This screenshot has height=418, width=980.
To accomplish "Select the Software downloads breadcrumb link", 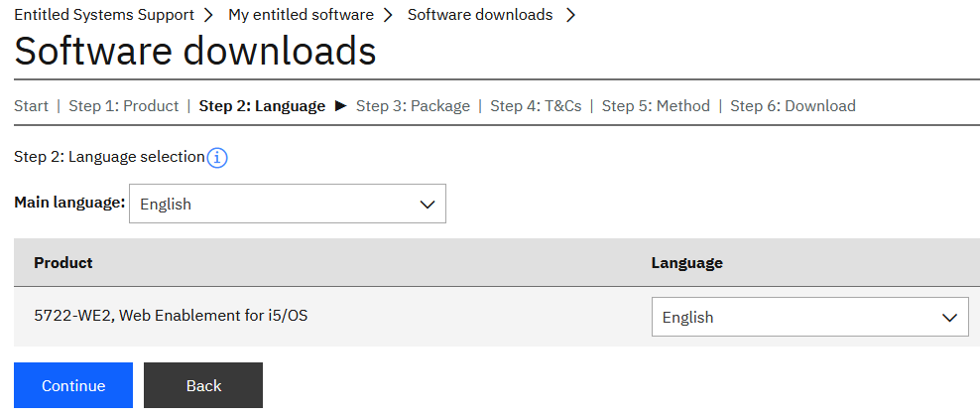I will (x=480, y=15).
